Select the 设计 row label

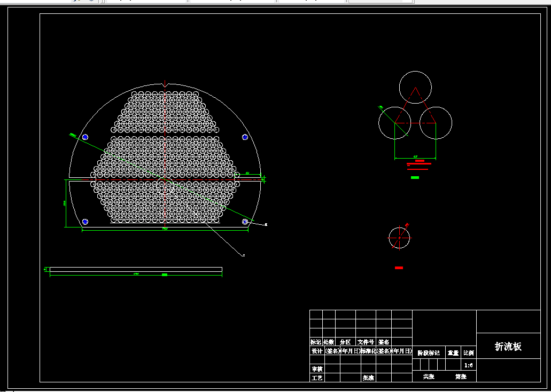click(317, 351)
